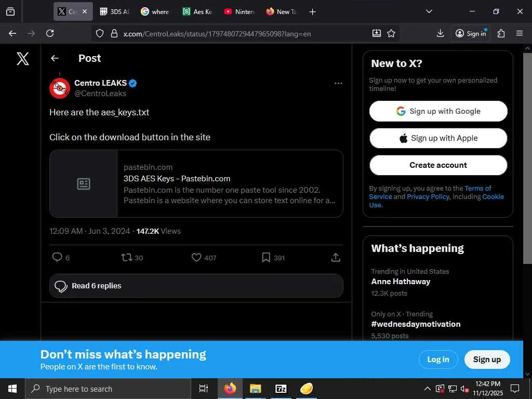
Task: Switch to the New Tab tab
Action: (282, 11)
